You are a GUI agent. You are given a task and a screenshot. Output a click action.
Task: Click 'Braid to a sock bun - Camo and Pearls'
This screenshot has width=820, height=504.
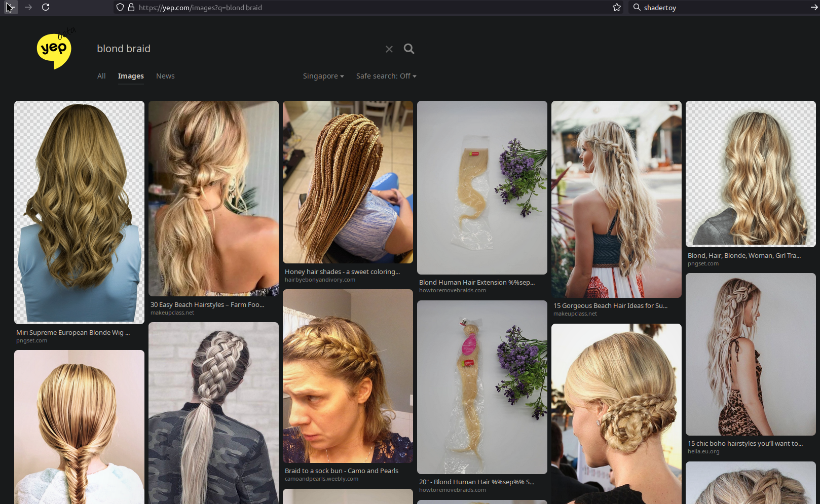point(342,471)
